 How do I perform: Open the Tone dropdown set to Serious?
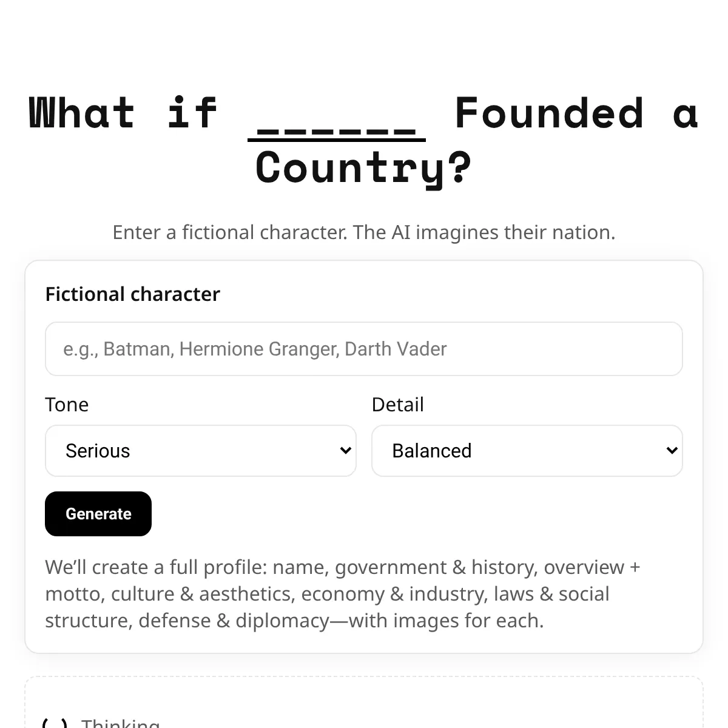pyautogui.click(x=200, y=451)
